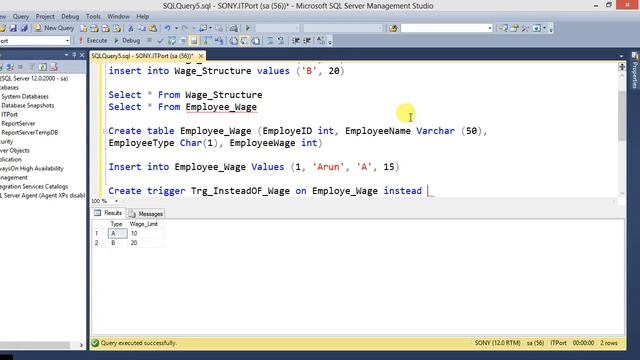Open the Debug menu
This screenshot has width=640, height=360.
pos(70,16)
